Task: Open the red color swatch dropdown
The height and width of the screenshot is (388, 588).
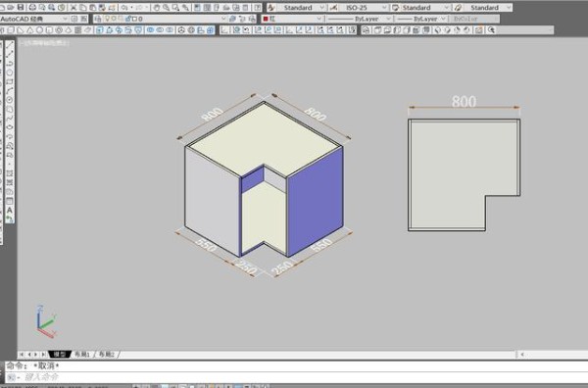Action: point(292,19)
